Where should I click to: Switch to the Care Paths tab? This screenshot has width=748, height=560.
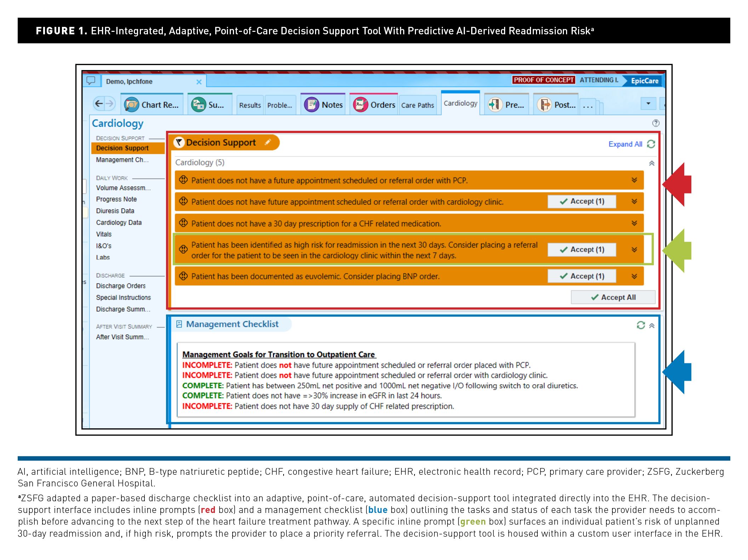pyautogui.click(x=417, y=105)
